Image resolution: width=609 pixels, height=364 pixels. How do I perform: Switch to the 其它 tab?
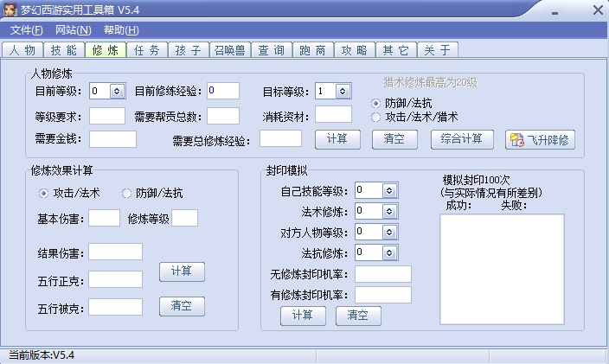pyautogui.click(x=396, y=50)
